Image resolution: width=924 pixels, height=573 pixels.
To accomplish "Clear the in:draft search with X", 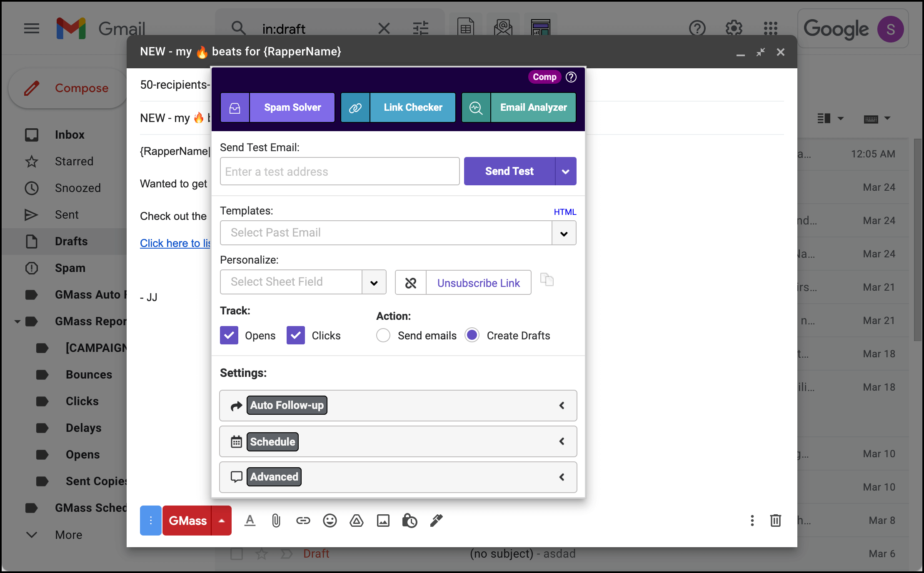I will point(384,28).
